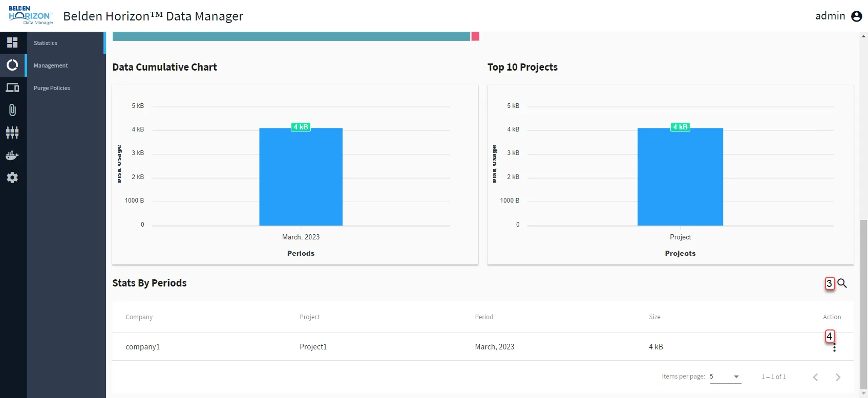Click the Action column header

click(832, 317)
